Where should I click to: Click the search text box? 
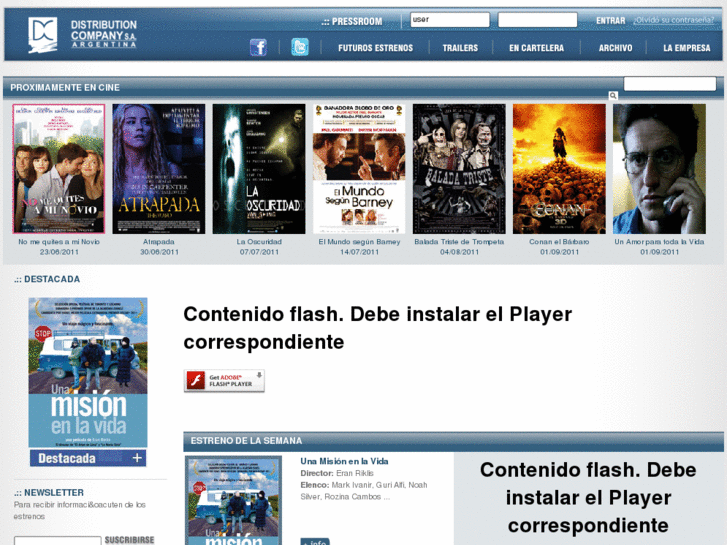[669, 84]
